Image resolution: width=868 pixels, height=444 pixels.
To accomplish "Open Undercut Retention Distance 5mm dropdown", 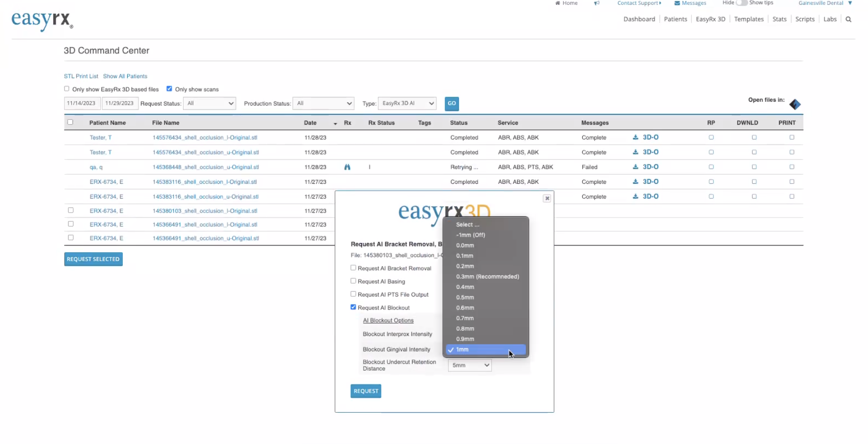I will click(470, 365).
